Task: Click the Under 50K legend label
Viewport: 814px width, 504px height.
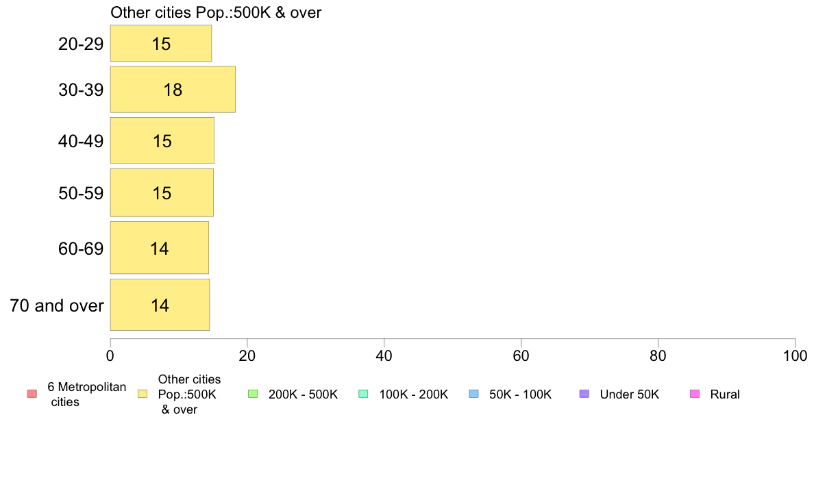Action: [x=629, y=394]
